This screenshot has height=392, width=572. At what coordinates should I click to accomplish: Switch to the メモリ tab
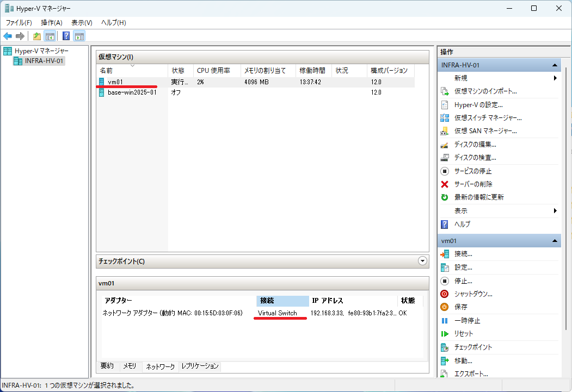(x=130, y=366)
